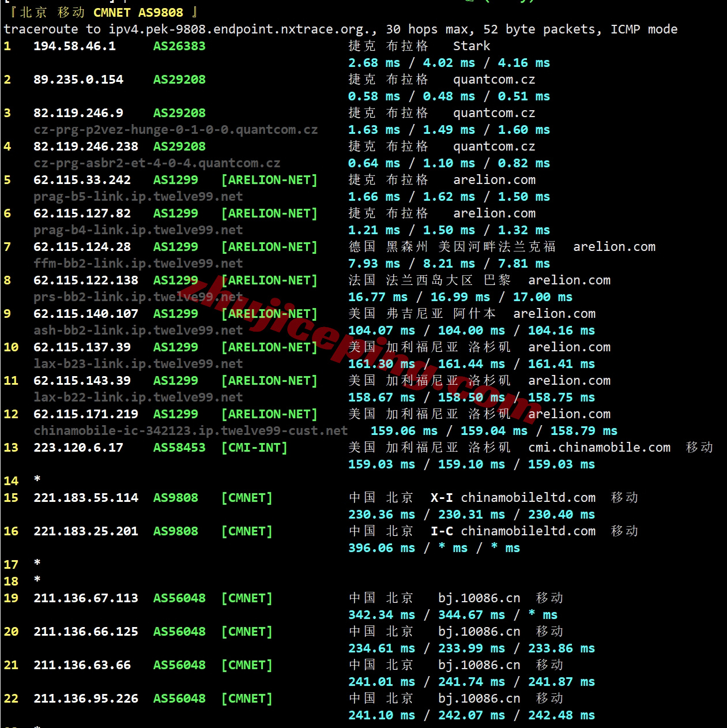Click latency 396.06 ms on hop 16
727x728 pixels.
coord(382,548)
